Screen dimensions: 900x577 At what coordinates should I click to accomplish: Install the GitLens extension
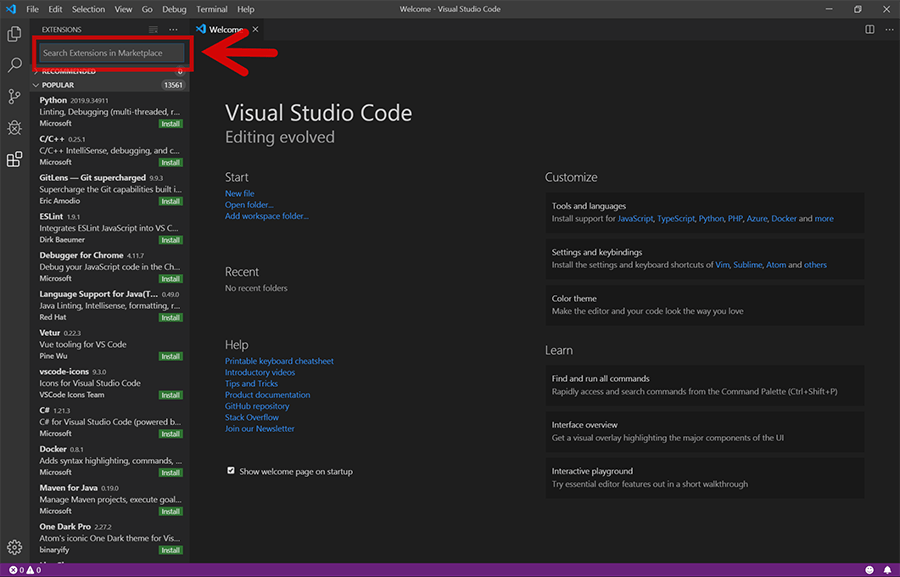(x=170, y=201)
